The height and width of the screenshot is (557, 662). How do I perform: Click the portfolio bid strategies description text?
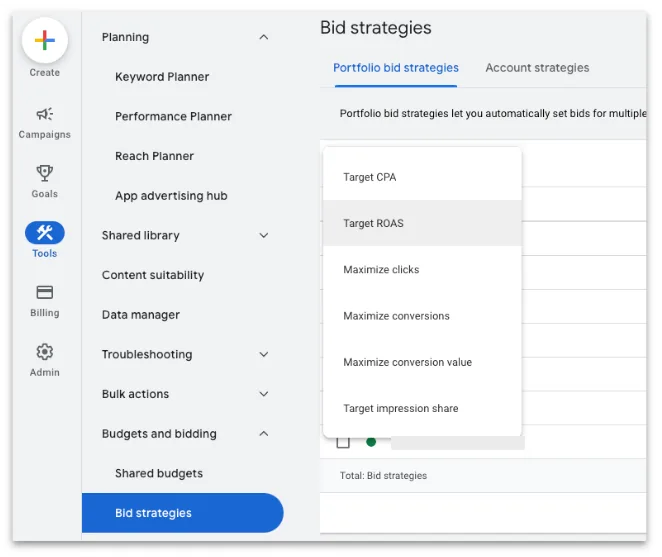pyautogui.click(x=493, y=114)
